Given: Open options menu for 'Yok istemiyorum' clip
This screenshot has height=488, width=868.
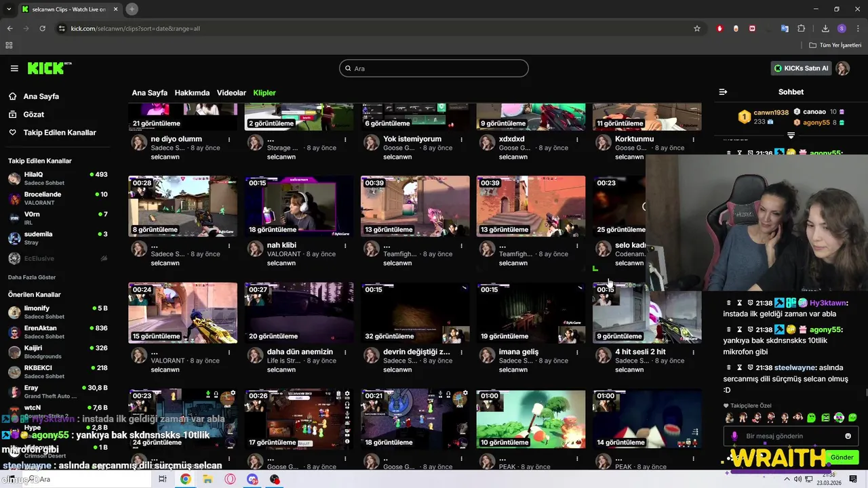Looking at the screenshot, I should point(461,140).
